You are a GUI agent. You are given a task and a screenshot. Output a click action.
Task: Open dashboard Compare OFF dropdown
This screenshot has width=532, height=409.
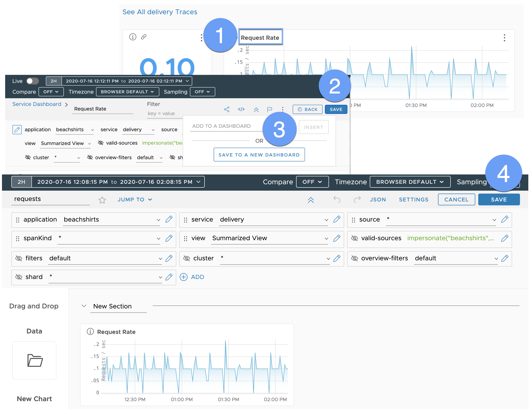coord(312,182)
